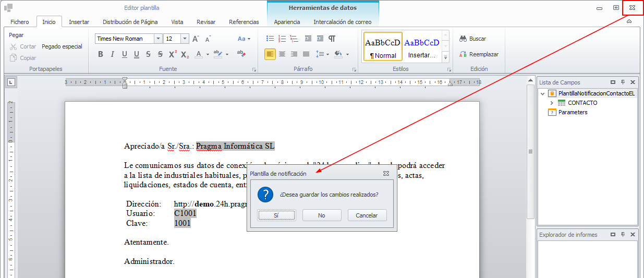Increase font size with the grow icon
This screenshot has width=644, height=278.
[x=196, y=39]
